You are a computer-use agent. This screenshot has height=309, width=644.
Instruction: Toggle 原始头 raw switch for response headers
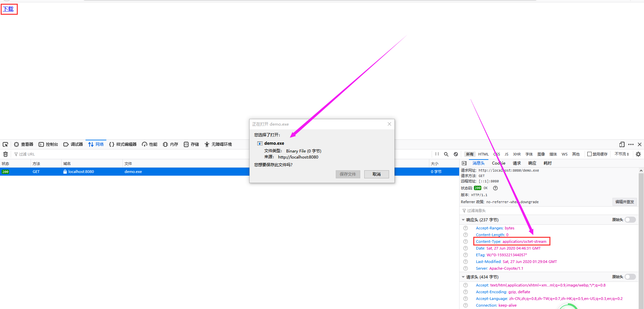[630, 220]
